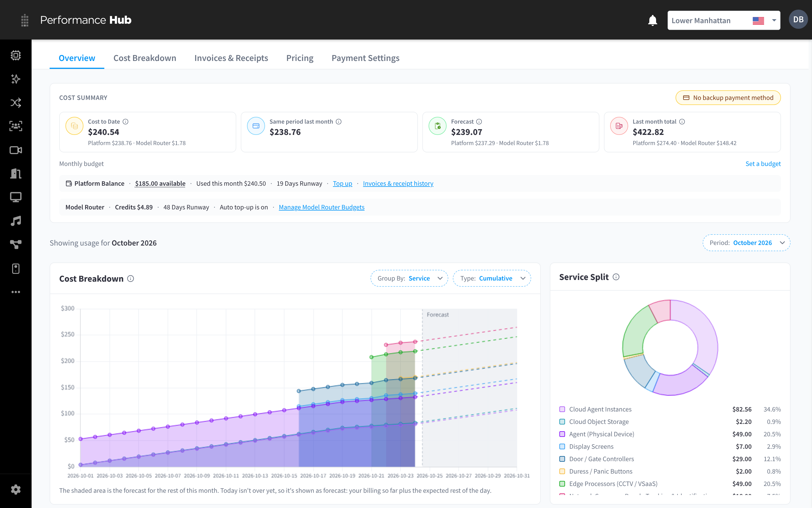Click the Forecast card clipboard icon

[x=438, y=126]
